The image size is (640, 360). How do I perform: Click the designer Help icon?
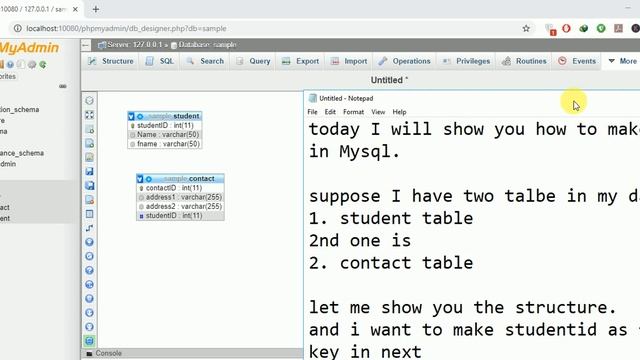[x=89, y=270]
